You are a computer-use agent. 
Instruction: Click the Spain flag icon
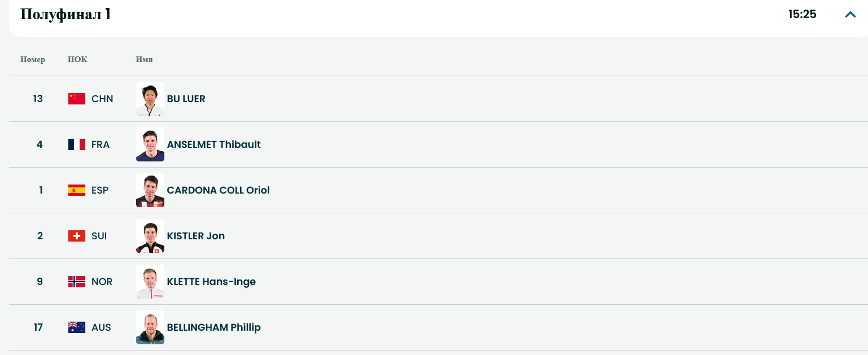[76, 190]
